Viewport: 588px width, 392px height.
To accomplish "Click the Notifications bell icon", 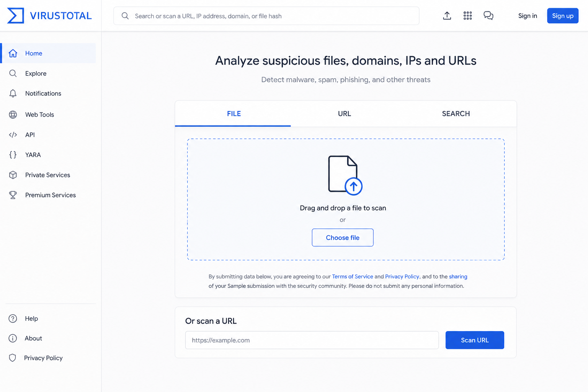I will (x=13, y=93).
